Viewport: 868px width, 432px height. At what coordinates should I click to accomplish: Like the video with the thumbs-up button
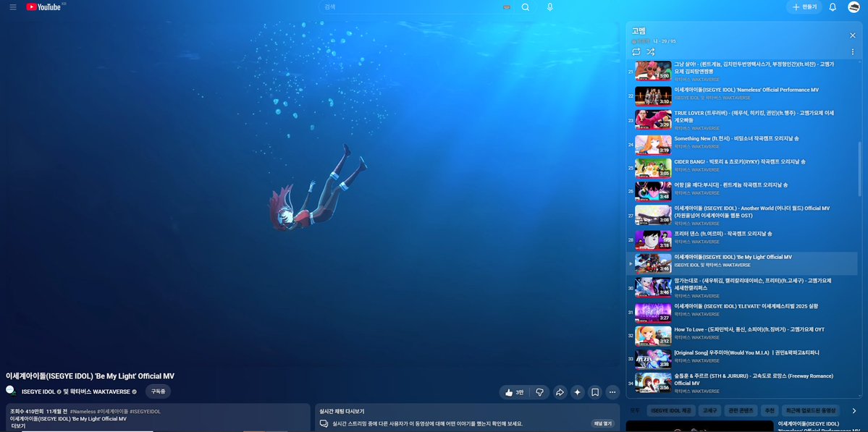(x=514, y=392)
